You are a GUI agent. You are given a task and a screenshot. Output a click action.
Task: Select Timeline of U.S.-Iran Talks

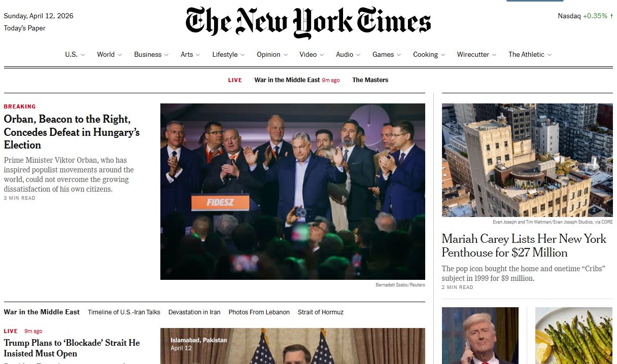pyautogui.click(x=124, y=312)
